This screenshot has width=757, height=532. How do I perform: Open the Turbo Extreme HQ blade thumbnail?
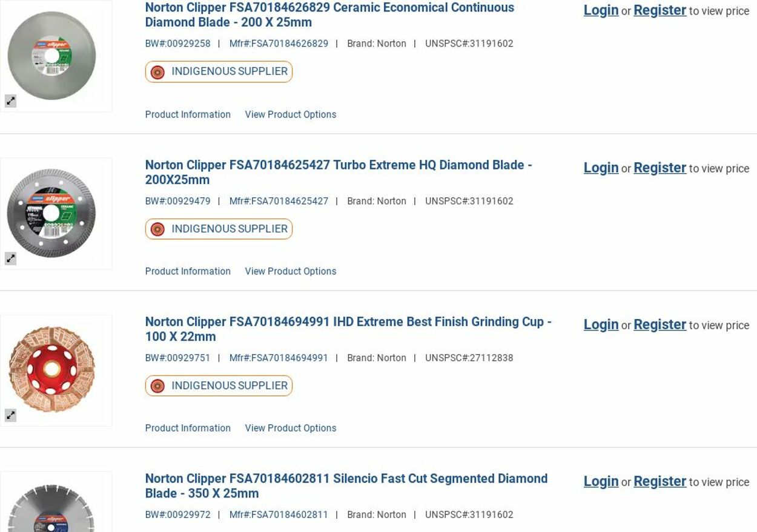coord(52,213)
